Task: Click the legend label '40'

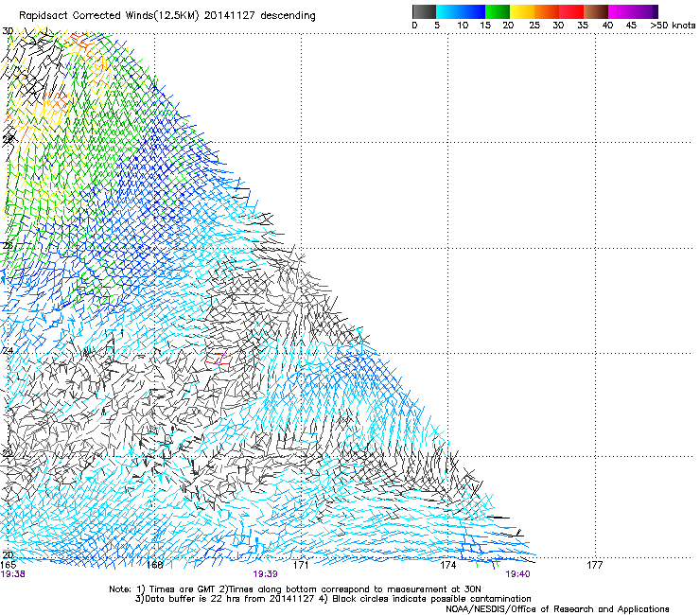Action: click(607, 26)
